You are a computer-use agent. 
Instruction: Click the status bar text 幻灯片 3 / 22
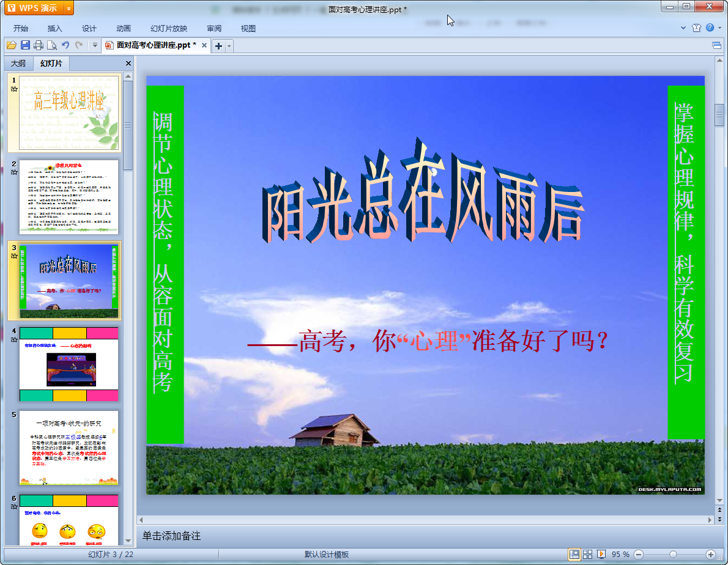pyautogui.click(x=111, y=555)
